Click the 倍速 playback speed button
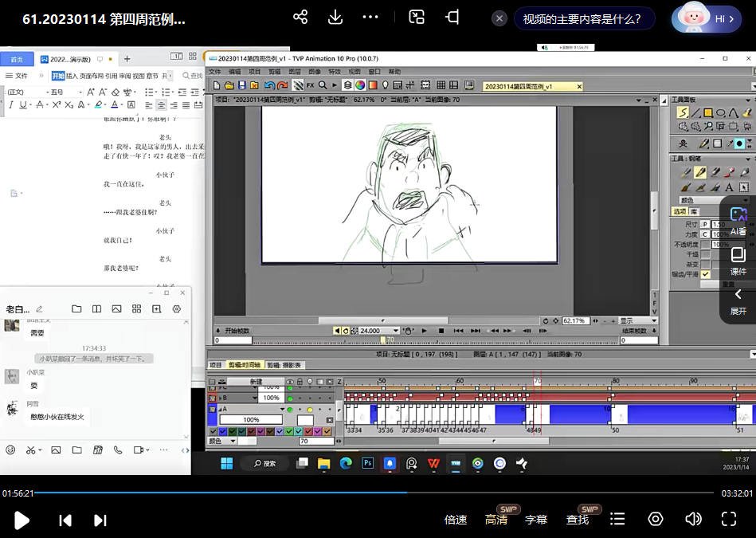The height and width of the screenshot is (538, 756). (x=456, y=520)
